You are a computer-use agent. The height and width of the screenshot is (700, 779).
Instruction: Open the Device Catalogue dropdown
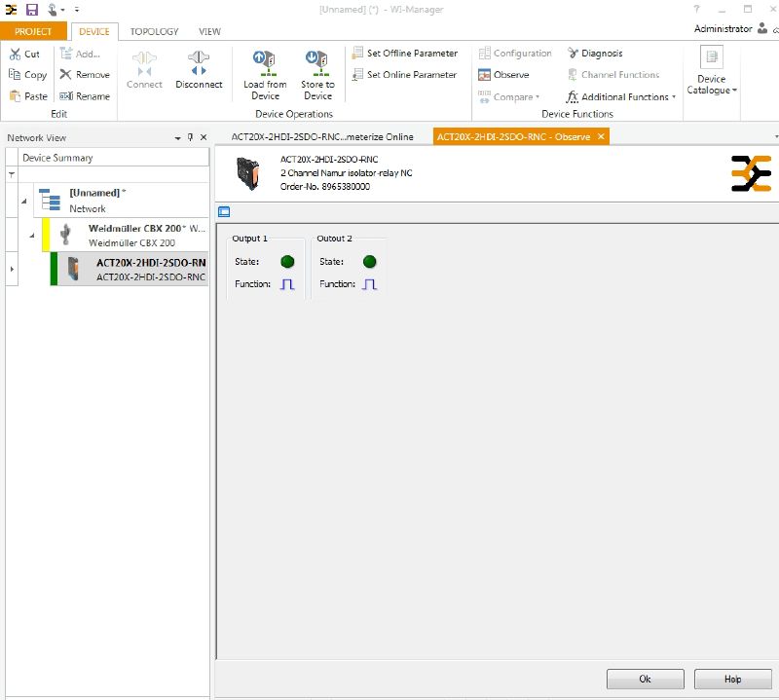point(712,85)
